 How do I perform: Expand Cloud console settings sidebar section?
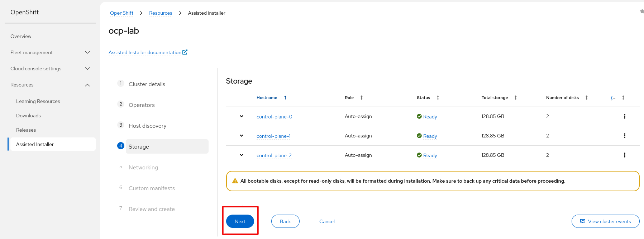(50, 69)
